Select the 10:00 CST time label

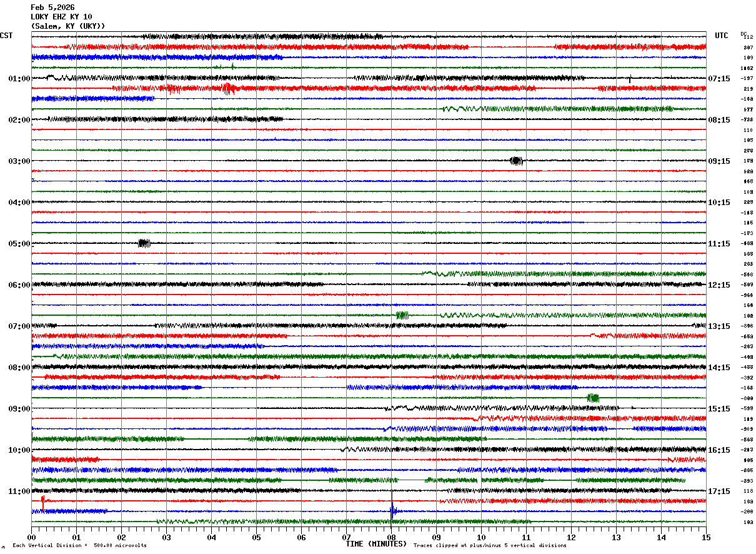(19, 450)
